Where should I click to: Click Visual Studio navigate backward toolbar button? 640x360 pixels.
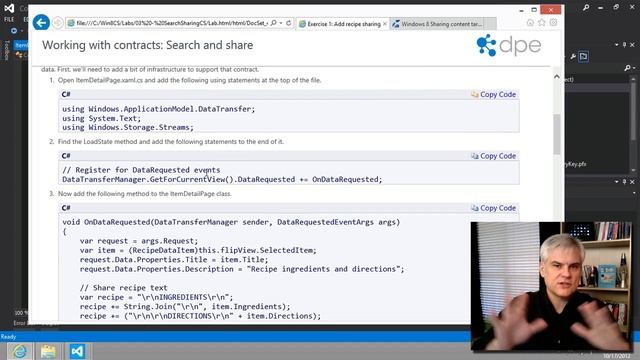tap(14, 31)
